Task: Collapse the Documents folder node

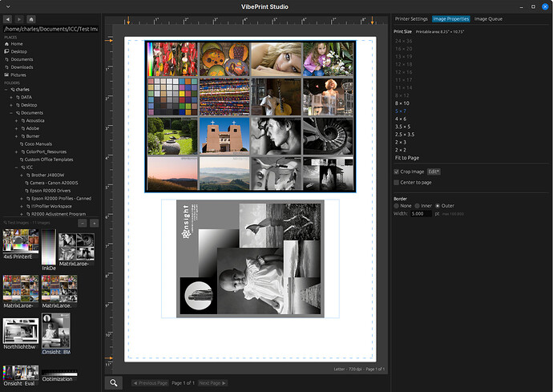Action: [11, 113]
